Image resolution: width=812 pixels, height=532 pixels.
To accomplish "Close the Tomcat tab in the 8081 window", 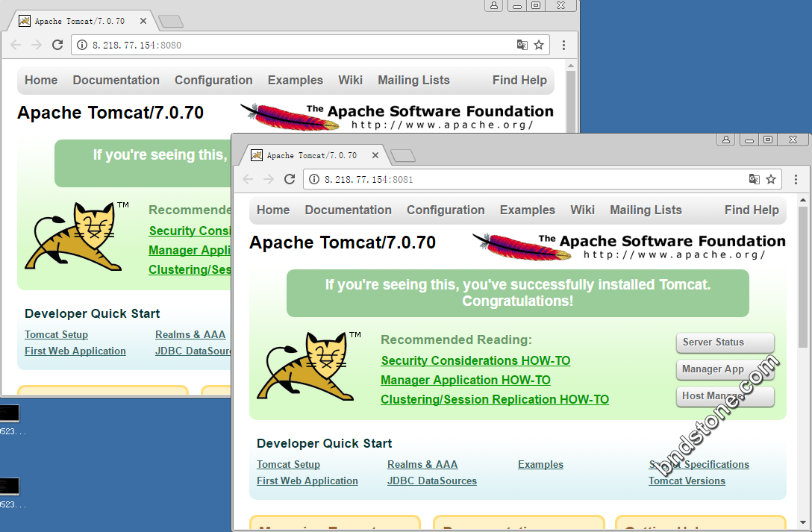I will [x=375, y=155].
